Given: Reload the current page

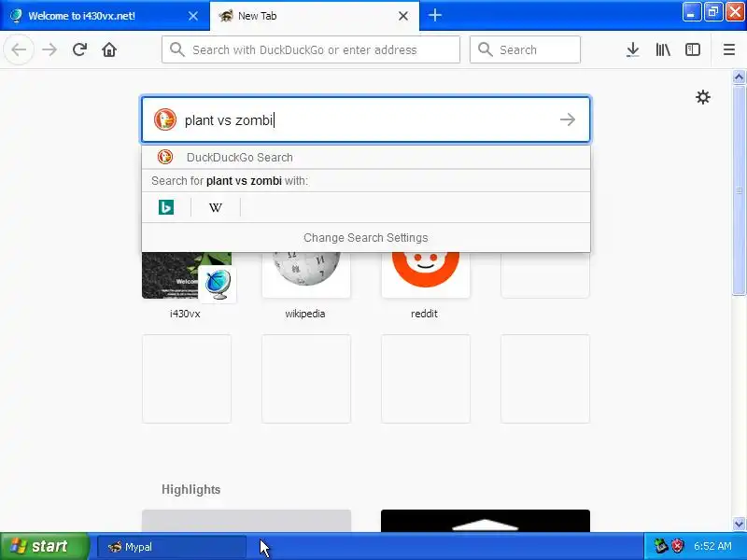Looking at the screenshot, I should pos(79,49).
